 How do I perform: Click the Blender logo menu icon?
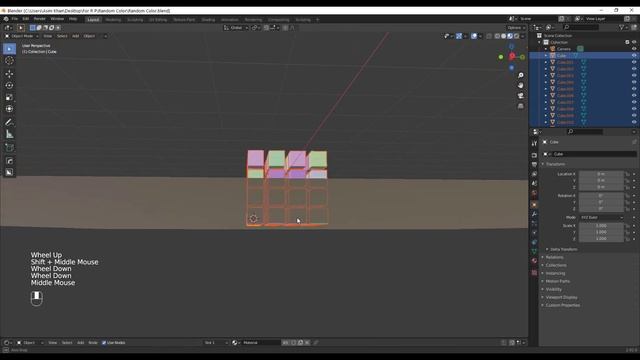(6, 19)
